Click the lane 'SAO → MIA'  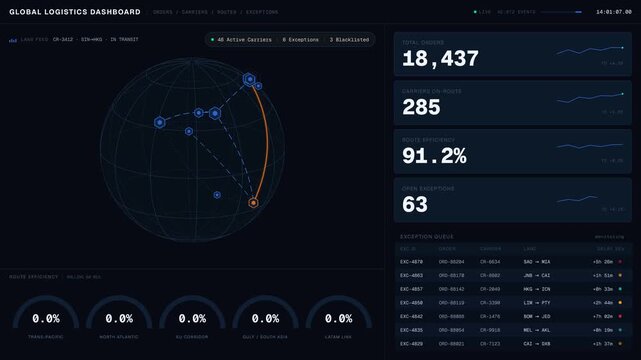pyautogui.click(x=537, y=262)
